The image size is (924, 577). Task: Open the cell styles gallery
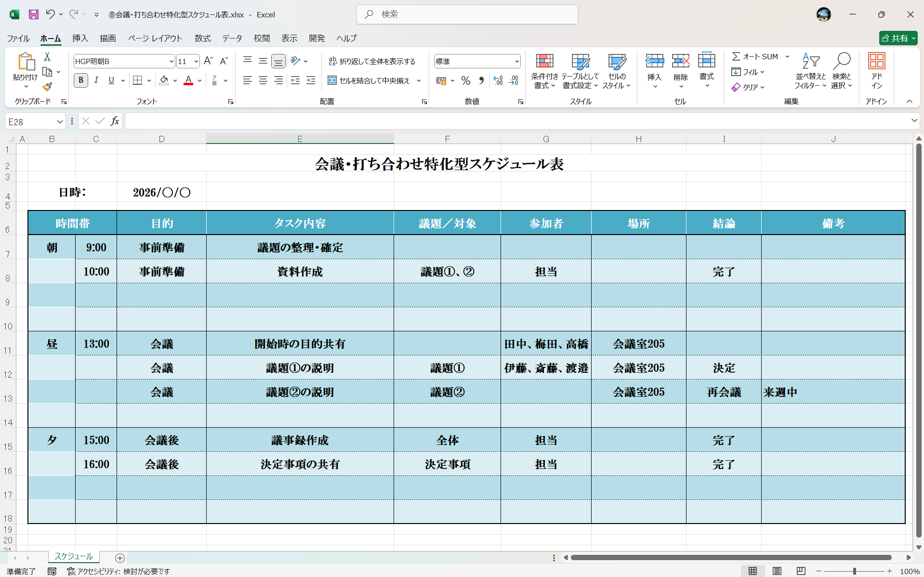[x=617, y=71]
